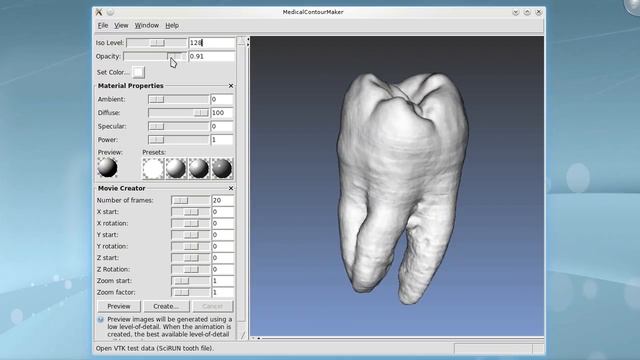Open the Window menu
Screen dimensions: 640x360
[147, 25]
